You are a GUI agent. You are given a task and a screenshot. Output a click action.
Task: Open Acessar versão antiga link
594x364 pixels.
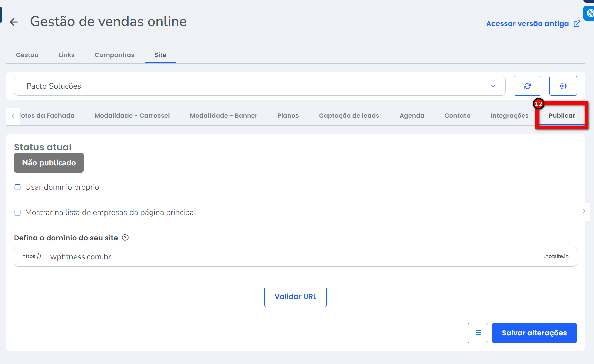(527, 24)
